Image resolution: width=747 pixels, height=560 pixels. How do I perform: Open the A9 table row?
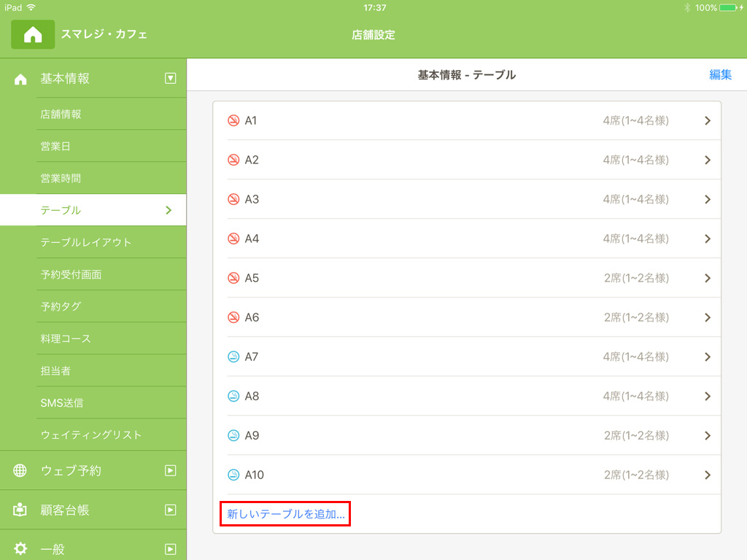467,435
